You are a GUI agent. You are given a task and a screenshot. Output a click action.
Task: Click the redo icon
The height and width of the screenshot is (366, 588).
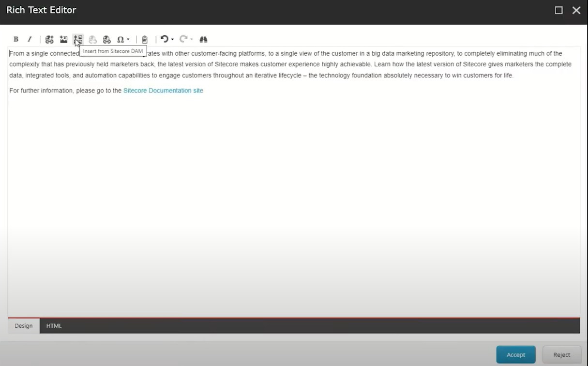pyautogui.click(x=183, y=39)
